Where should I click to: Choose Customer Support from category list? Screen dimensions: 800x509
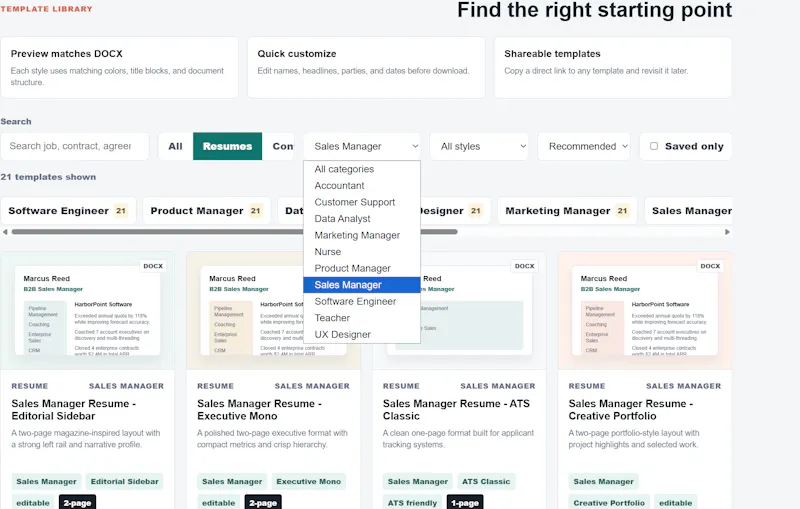362,202
